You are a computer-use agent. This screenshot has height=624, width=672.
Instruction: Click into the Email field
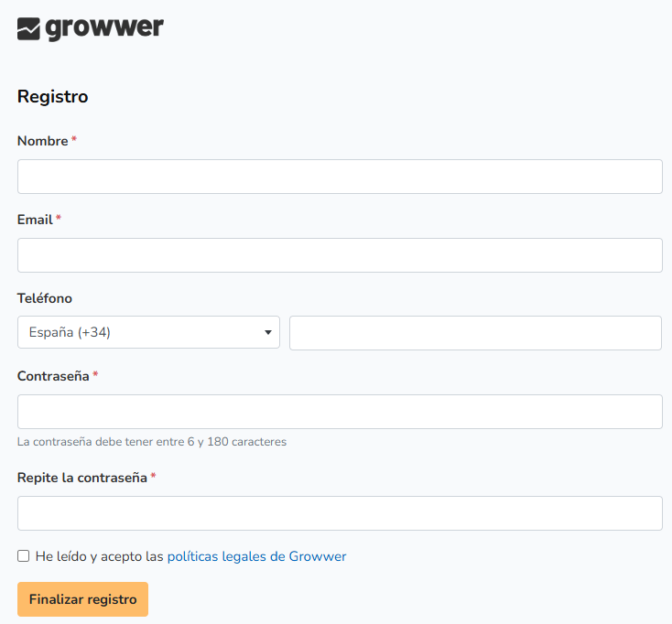tap(340, 255)
